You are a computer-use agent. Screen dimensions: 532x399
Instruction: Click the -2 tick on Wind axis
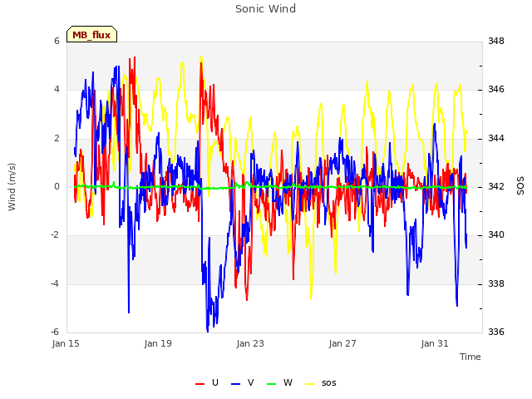coord(55,235)
